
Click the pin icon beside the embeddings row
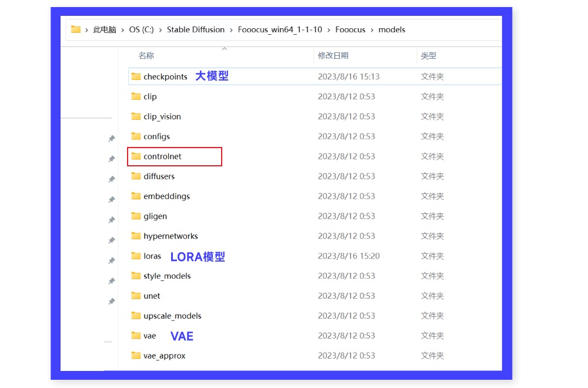[111, 199]
